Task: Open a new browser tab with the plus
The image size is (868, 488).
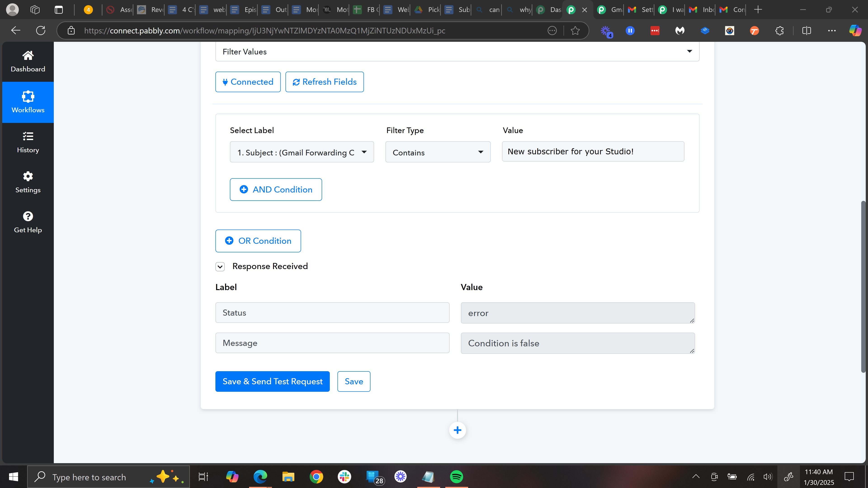Action: pyautogui.click(x=758, y=10)
